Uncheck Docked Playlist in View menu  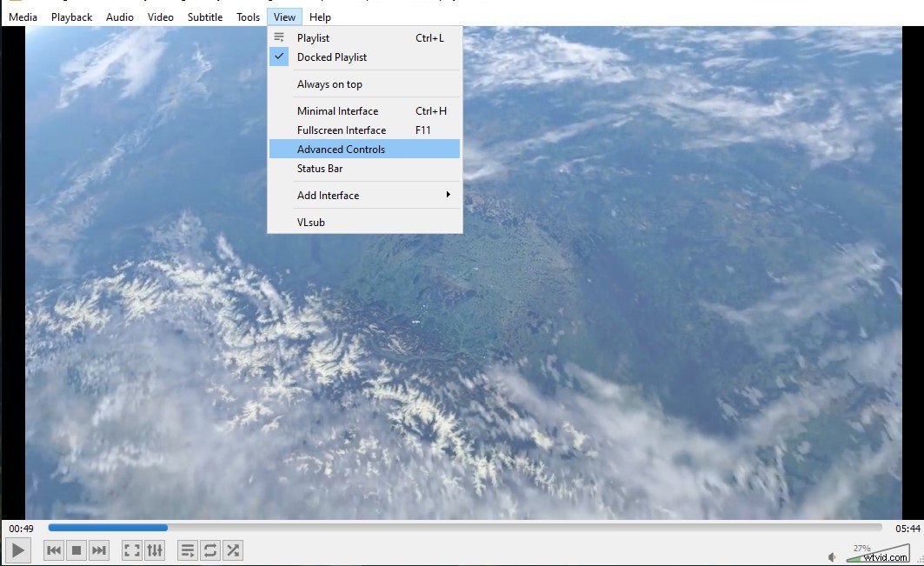pos(333,57)
